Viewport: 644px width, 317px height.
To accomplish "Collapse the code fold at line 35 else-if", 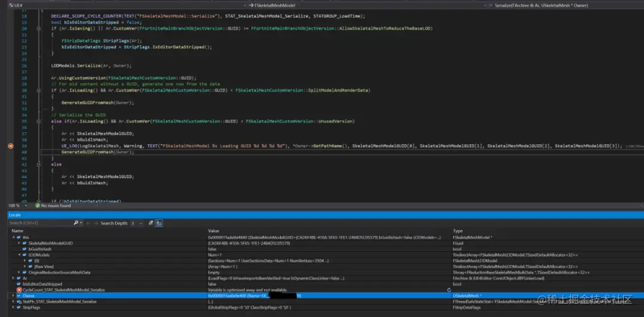I will [x=38, y=122].
